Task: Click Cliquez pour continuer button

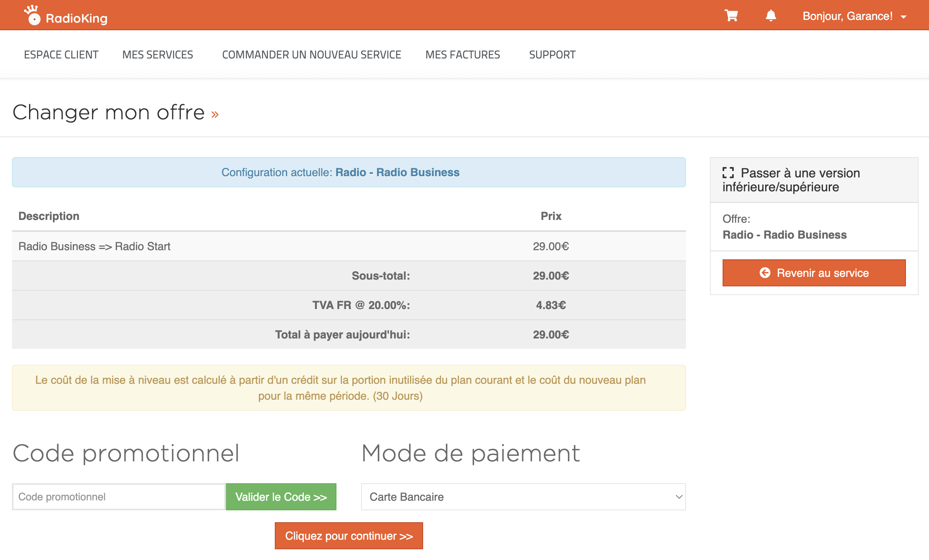Action: pos(349,536)
